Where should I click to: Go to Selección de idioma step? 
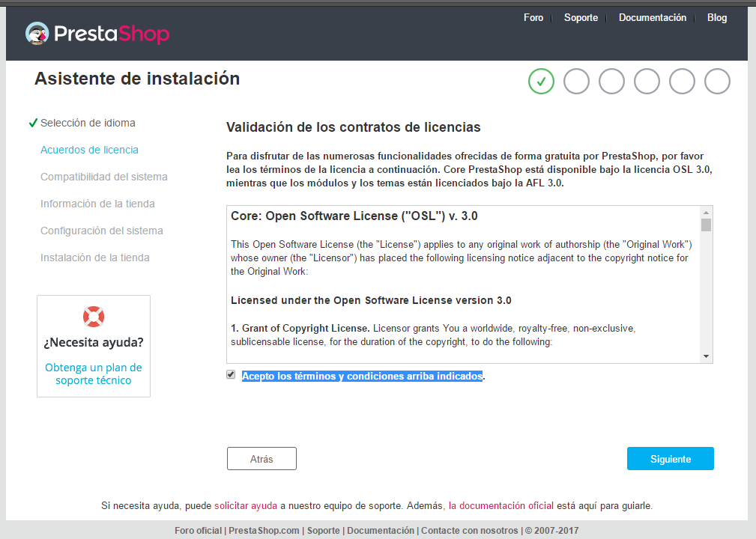coord(88,123)
